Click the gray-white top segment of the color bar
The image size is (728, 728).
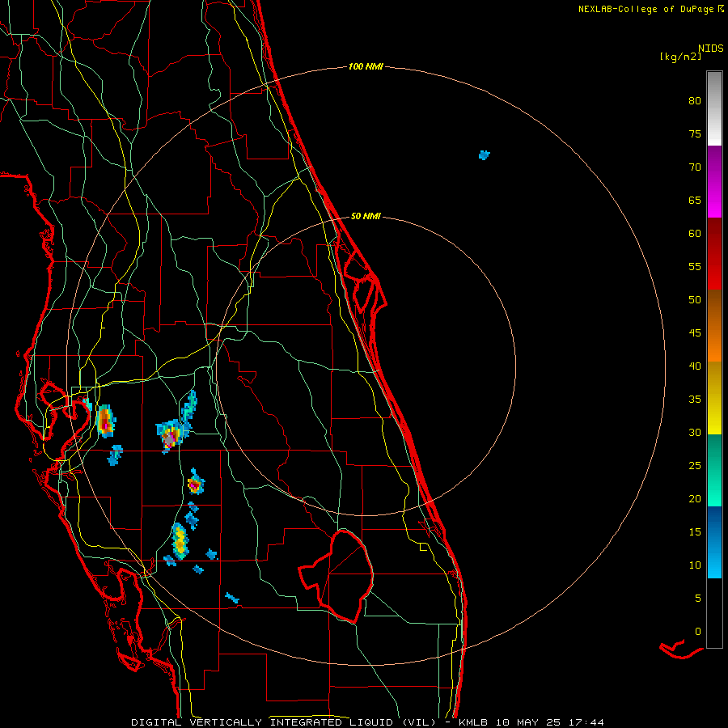click(714, 108)
